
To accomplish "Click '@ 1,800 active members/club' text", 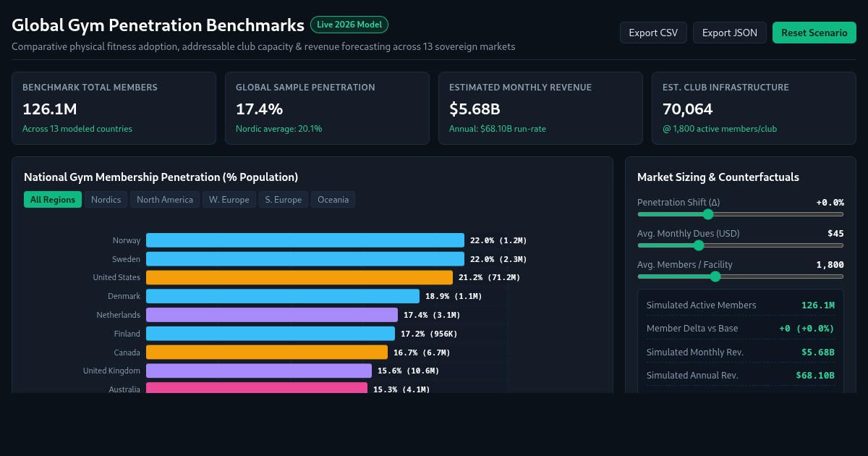I will 720,129.
